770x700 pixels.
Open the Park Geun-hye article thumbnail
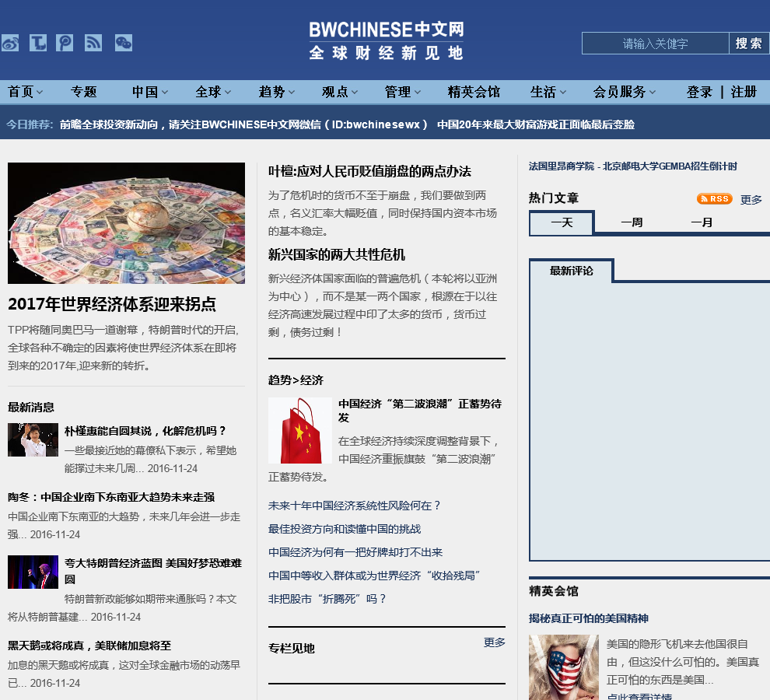(33, 439)
